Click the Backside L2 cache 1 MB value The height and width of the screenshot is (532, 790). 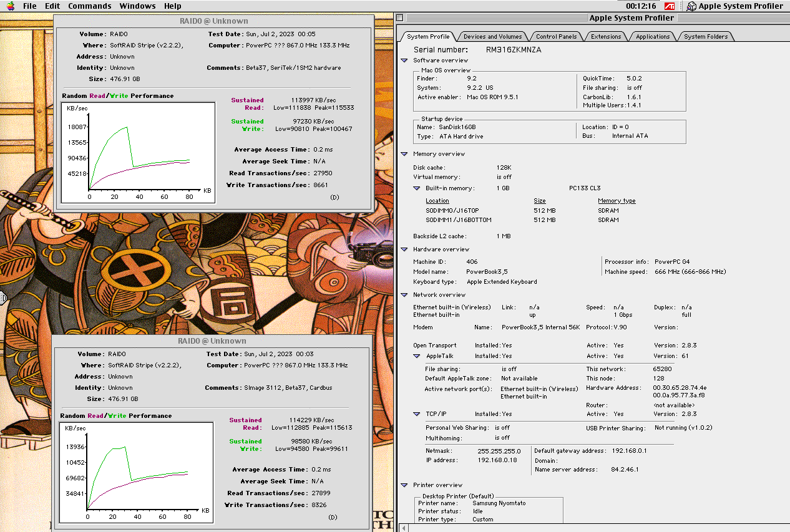[503, 236]
